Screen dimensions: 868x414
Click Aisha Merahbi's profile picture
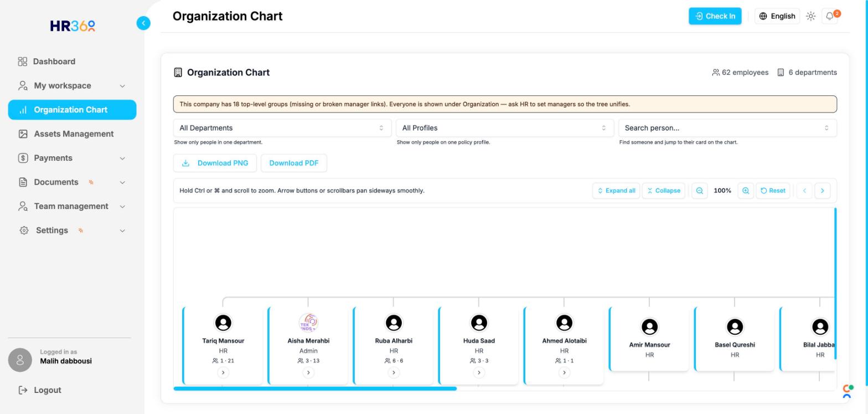click(x=308, y=323)
